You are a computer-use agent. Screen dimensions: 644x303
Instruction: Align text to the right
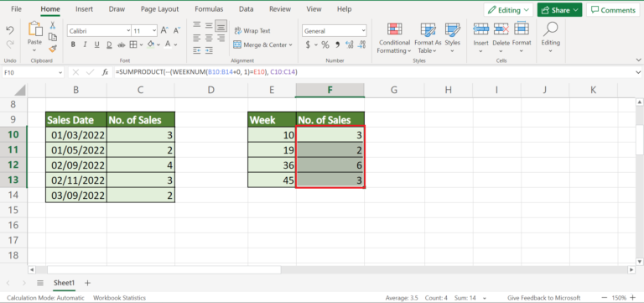[x=221, y=38]
